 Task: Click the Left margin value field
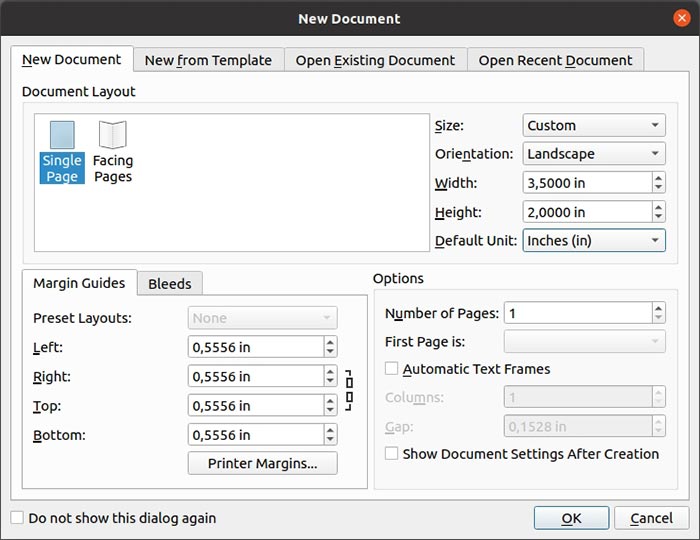(256, 347)
